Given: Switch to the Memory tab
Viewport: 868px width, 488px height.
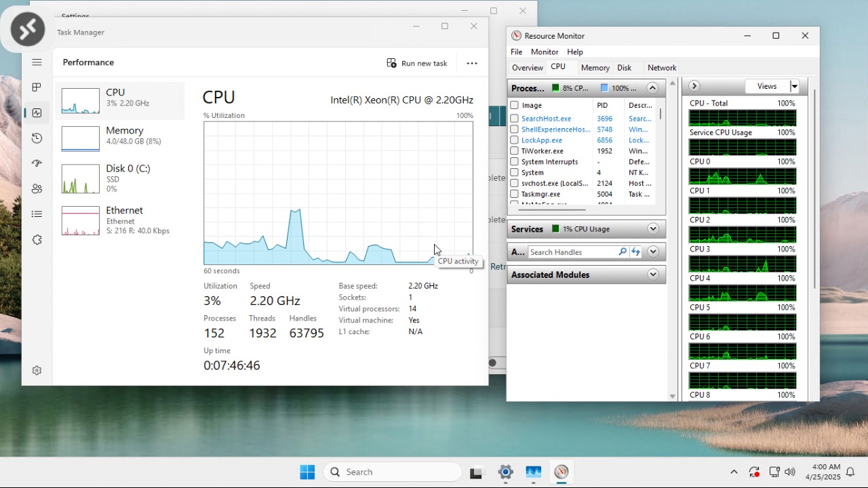Looking at the screenshot, I should point(595,68).
